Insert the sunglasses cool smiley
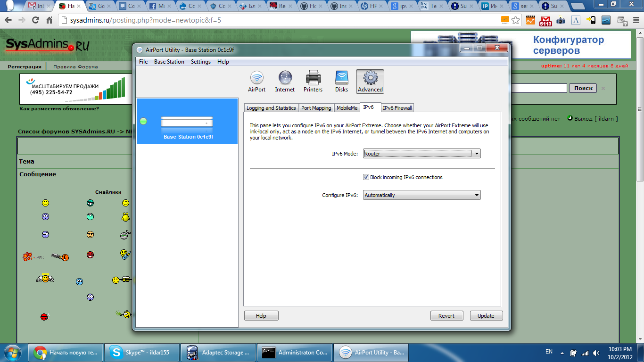This screenshot has width=644, height=362. tap(90, 234)
